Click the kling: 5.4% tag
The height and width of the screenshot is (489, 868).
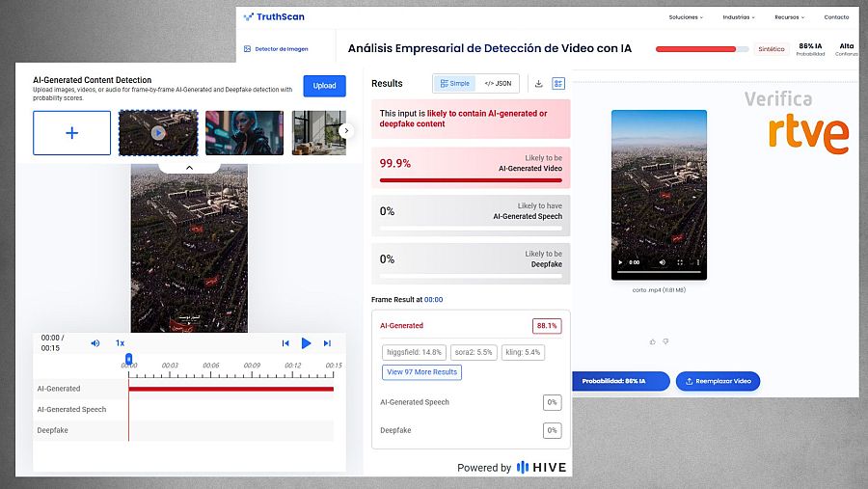click(523, 352)
